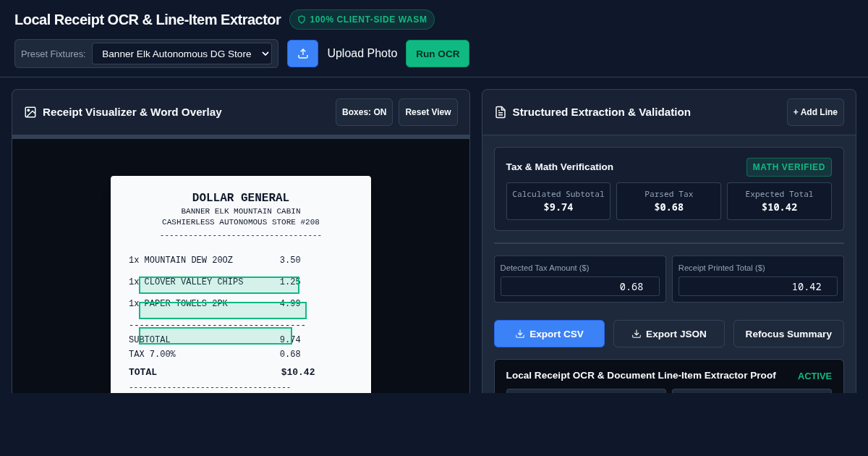Click the blue upload photo icon button
This screenshot has width=868, height=456.
302,54
